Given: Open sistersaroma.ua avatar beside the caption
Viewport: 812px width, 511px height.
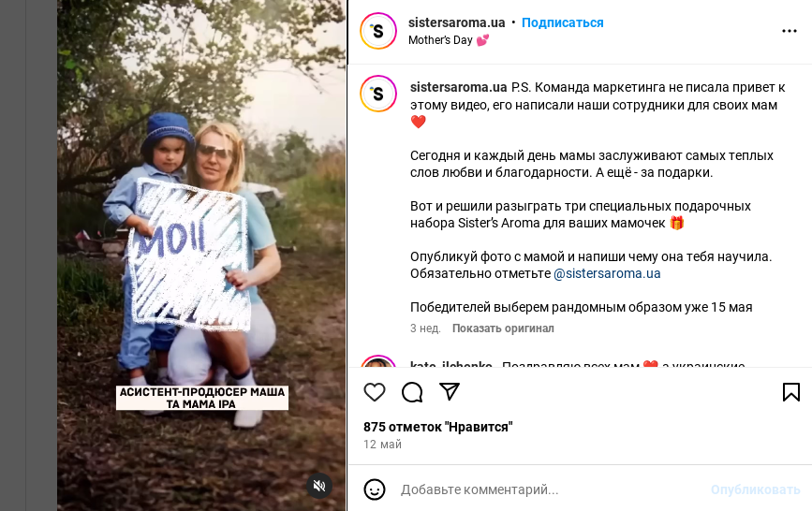Looking at the screenshot, I should [x=378, y=94].
